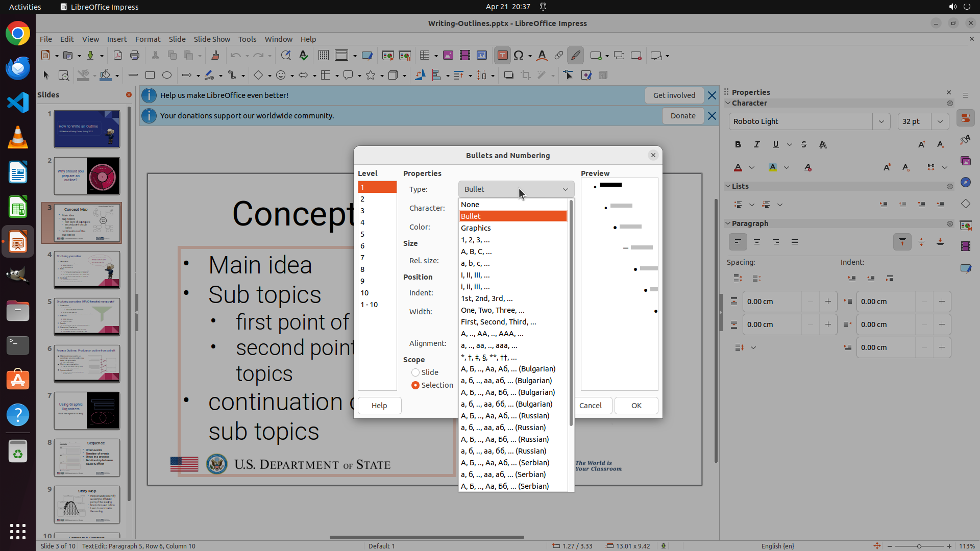Screen dimensions: 980x551
Task: Click the Insert Hyperlink toolbar icon
Action: click(x=559, y=56)
